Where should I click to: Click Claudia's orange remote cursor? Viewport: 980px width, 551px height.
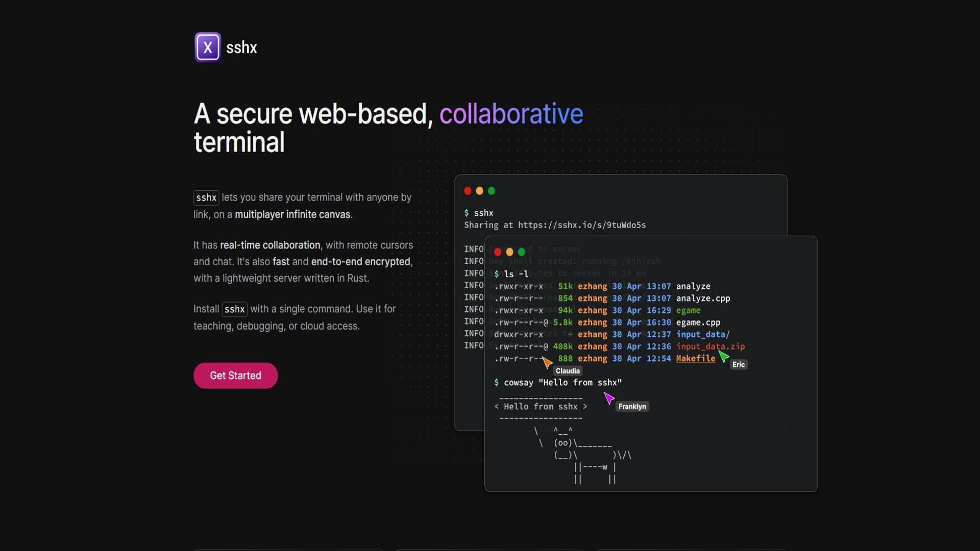pyautogui.click(x=547, y=362)
